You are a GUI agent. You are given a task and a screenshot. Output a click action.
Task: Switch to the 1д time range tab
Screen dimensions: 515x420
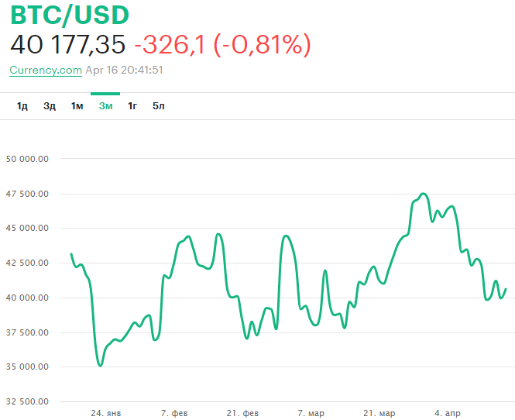point(22,106)
